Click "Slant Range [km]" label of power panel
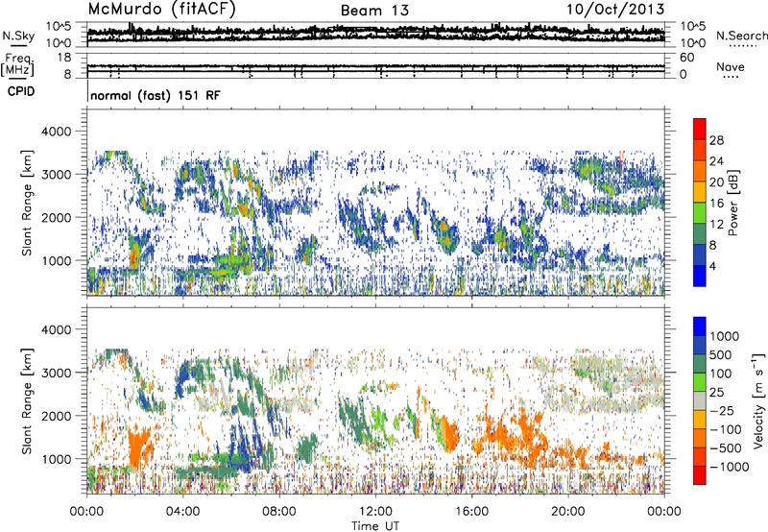This screenshot has height=532, width=768. coord(27,203)
